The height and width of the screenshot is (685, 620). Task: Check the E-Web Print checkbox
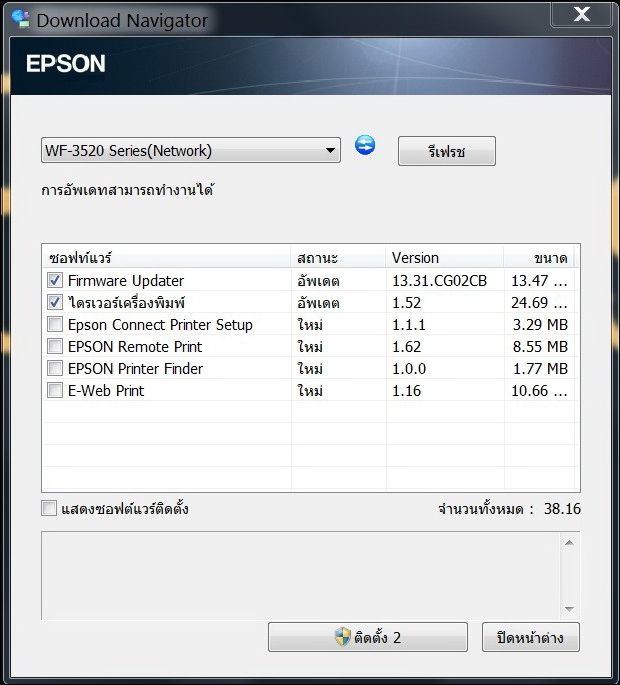pyautogui.click(x=55, y=390)
